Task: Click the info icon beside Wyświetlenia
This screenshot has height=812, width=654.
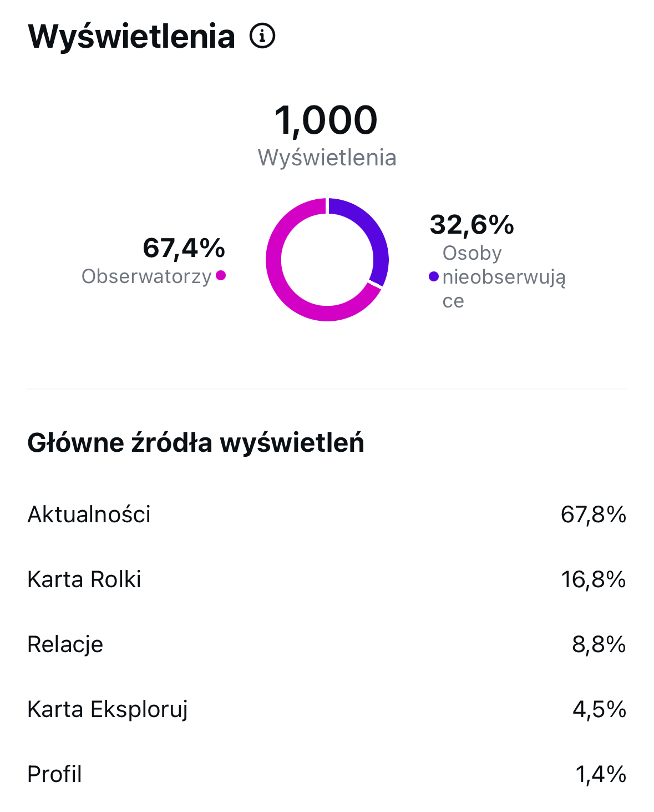Action: click(262, 37)
